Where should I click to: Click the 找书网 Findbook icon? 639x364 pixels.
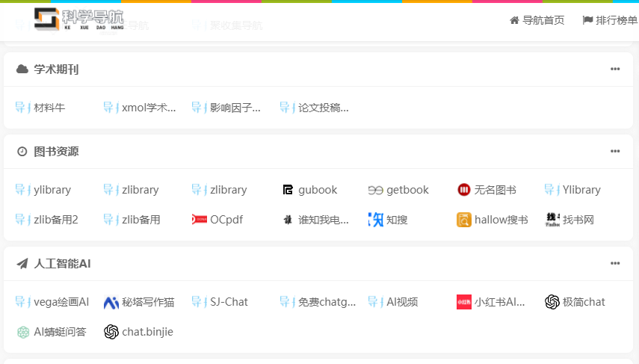pyautogui.click(x=552, y=220)
